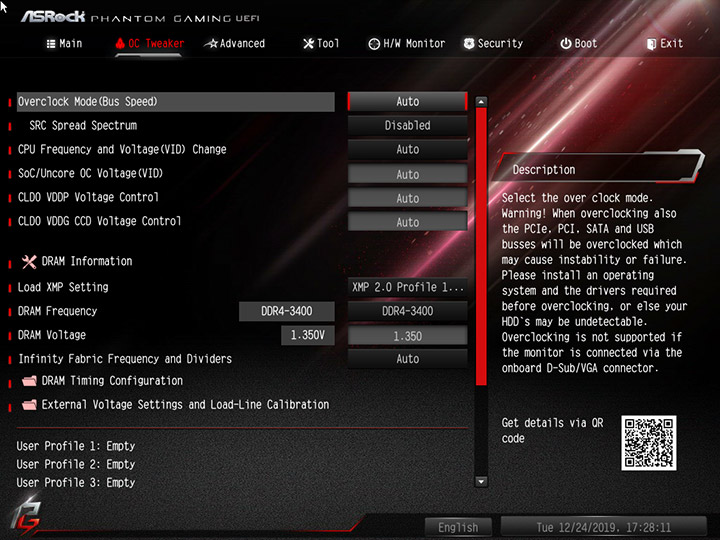Click the English language button
The height and width of the screenshot is (540, 720).
pyautogui.click(x=458, y=527)
